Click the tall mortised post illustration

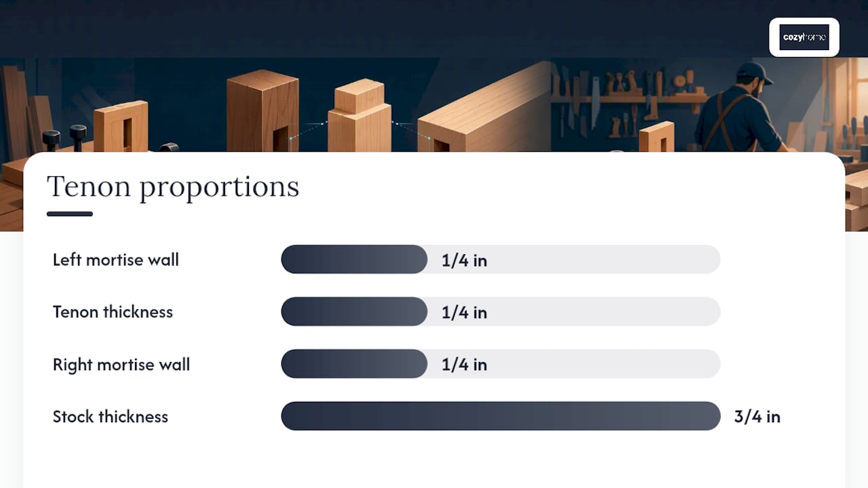click(262, 111)
